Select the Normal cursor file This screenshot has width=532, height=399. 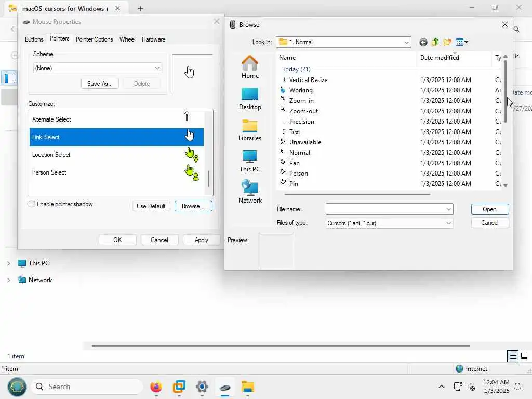[x=300, y=153]
